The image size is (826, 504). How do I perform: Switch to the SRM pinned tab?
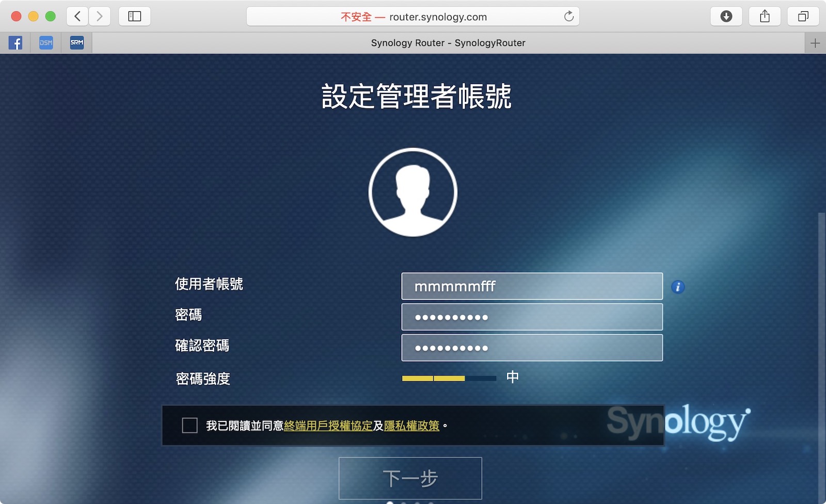(77, 43)
